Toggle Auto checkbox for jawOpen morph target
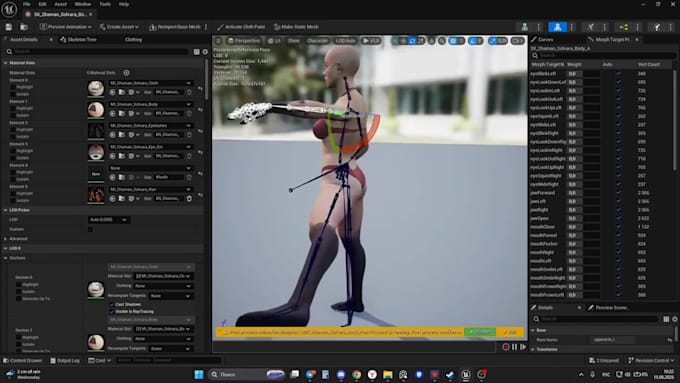Viewport: 680px width, 383px height. [x=619, y=218]
